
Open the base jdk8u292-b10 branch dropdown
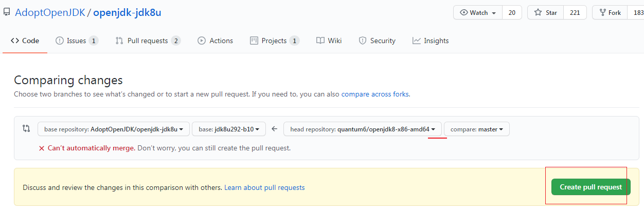pyautogui.click(x=229, y=129)
